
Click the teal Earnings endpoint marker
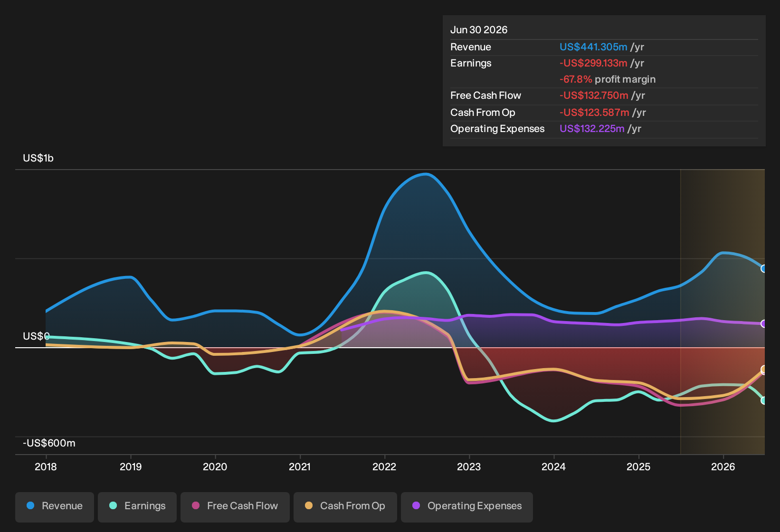coord(764,400)
